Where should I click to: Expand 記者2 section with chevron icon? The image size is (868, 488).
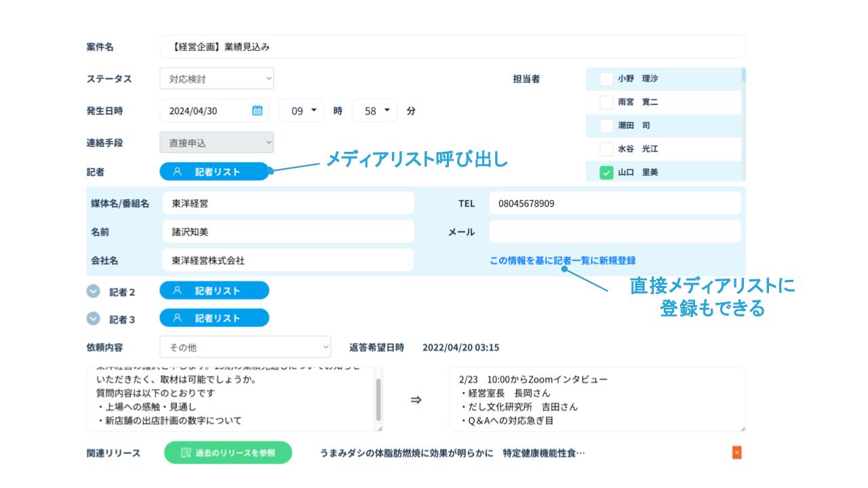[93, 291]
